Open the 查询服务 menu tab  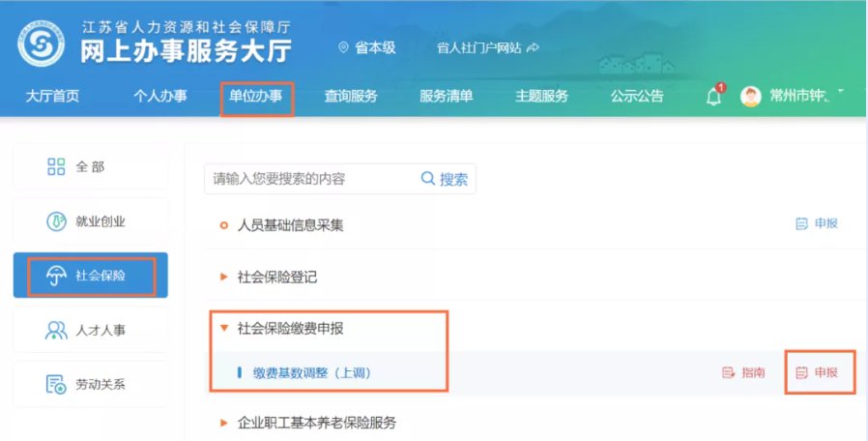click(351, 97)
